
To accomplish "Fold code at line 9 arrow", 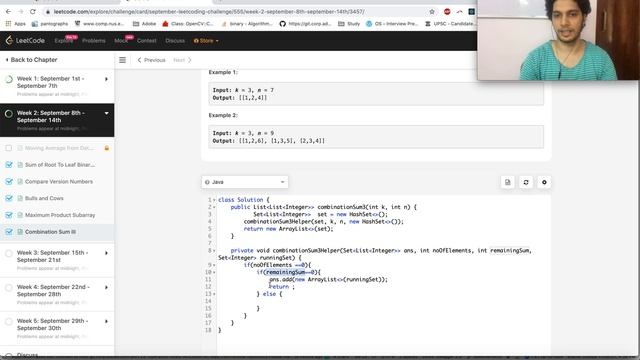I will click(x=214, y=265).
